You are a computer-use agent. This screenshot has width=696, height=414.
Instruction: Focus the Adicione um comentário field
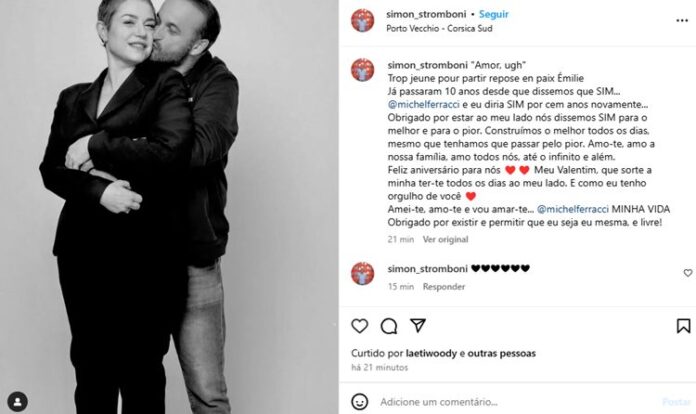tap(515, 402)
